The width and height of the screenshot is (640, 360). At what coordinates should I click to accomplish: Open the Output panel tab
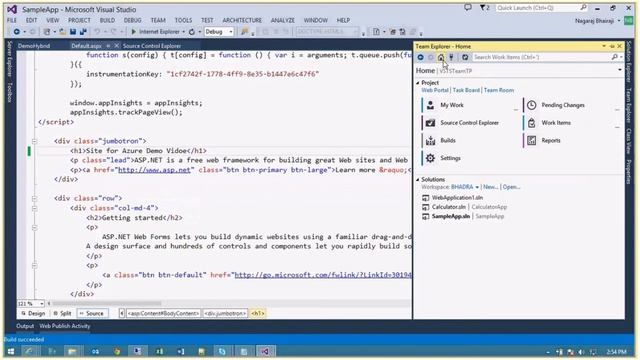pos(25,326)
